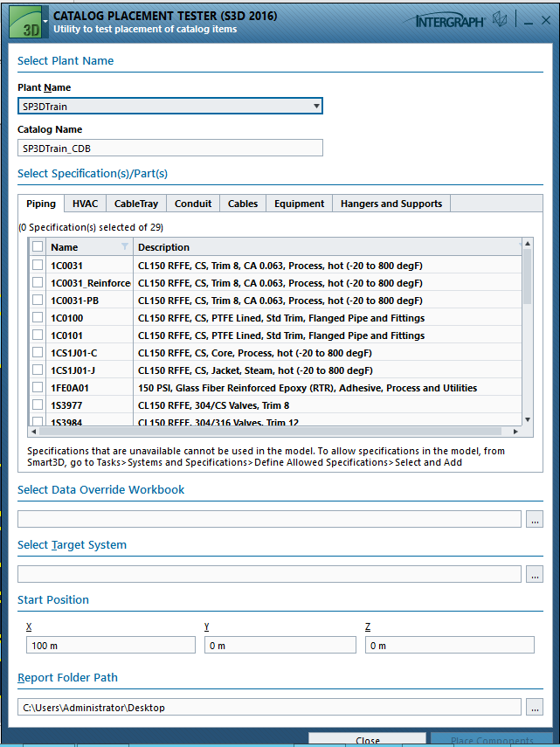Click the Place Components button
The height and width of the screenshot is (747, 560).
[492, 740]
